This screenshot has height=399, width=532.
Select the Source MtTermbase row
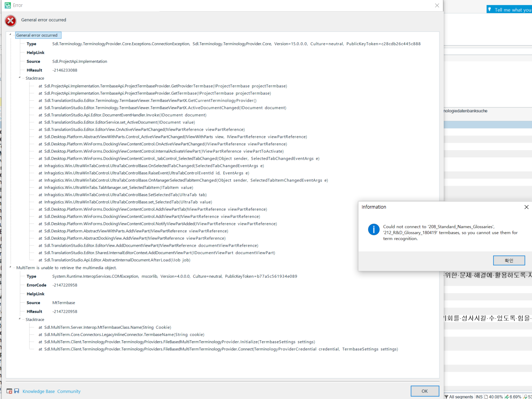tap(51, 303)
